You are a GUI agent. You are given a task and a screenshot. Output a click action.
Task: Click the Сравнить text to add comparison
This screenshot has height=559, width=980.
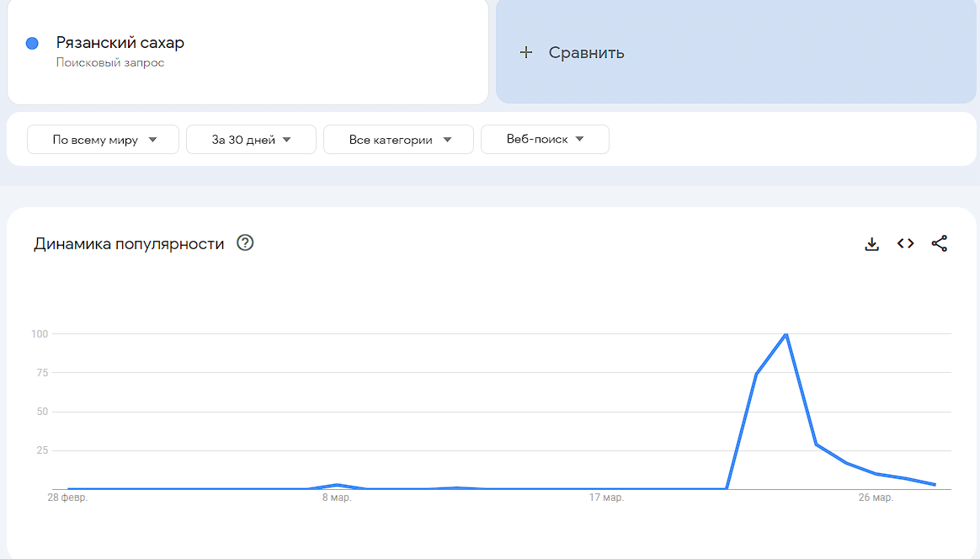[x=586, y=52]
